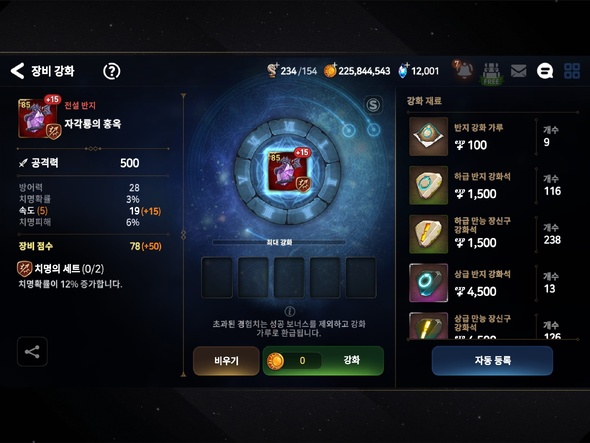
Task: Open the chat bubble icon
Action: [544, 71]
